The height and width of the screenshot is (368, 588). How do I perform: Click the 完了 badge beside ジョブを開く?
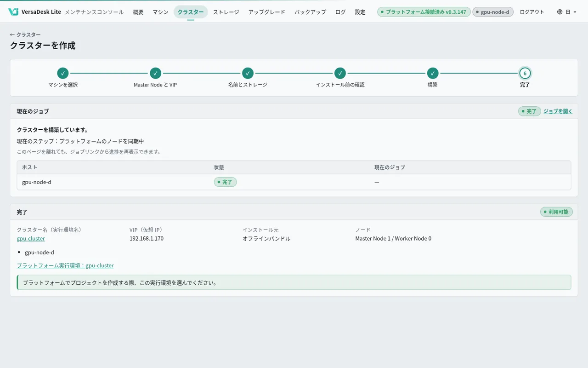(530, 111)
